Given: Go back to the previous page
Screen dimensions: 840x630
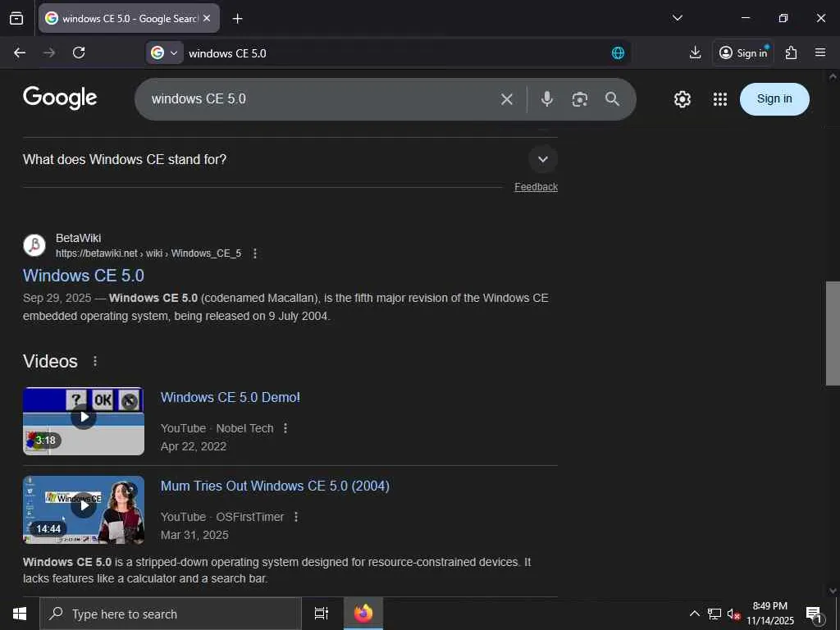Looking at the screenshot, I should coord(20,52).
